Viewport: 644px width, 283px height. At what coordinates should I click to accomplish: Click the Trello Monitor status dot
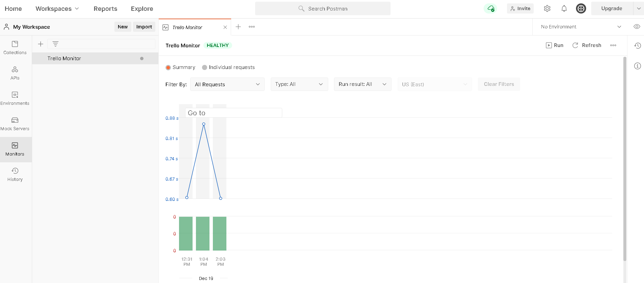coord(142,58)
